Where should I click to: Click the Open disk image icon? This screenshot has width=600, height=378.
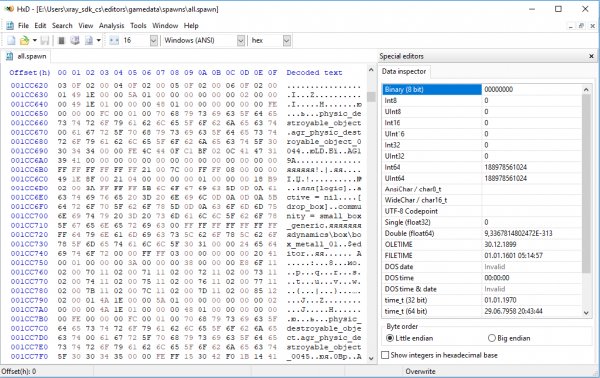pos(88,41)
